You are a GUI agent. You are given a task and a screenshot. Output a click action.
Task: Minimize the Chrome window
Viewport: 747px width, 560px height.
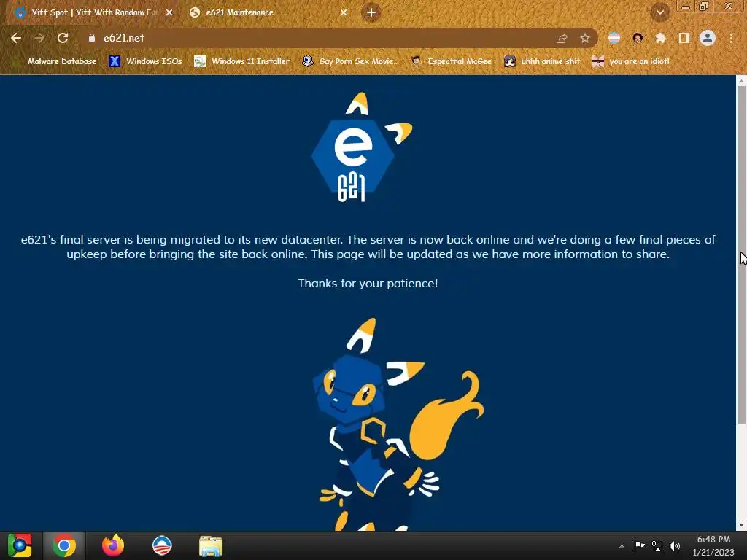686,6
